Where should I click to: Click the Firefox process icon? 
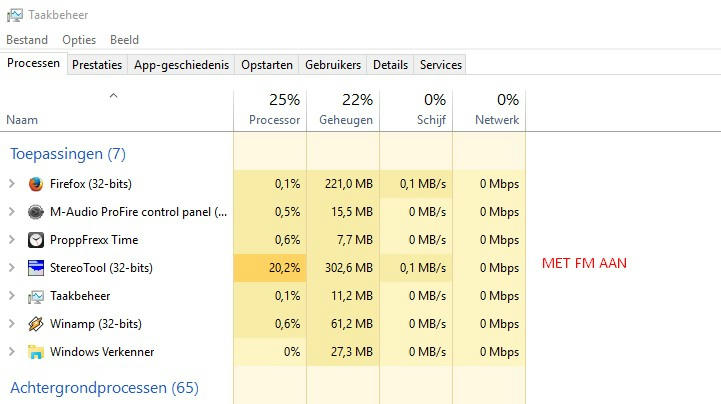tap(36, 184)
